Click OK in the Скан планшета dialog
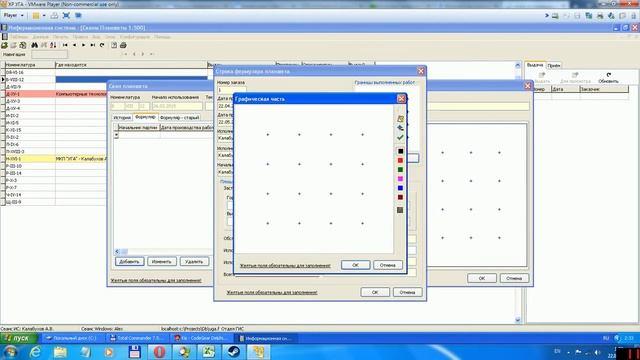 [482, 278]
